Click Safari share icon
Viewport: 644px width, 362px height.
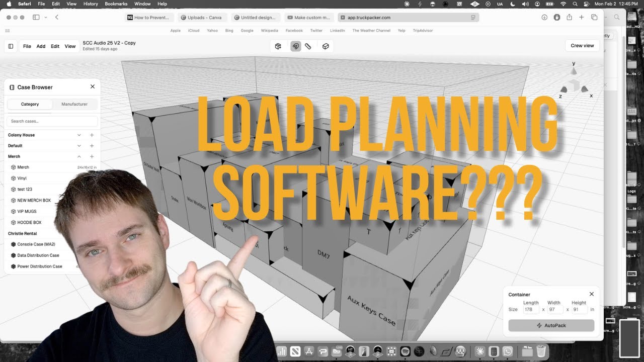[569, 17]
